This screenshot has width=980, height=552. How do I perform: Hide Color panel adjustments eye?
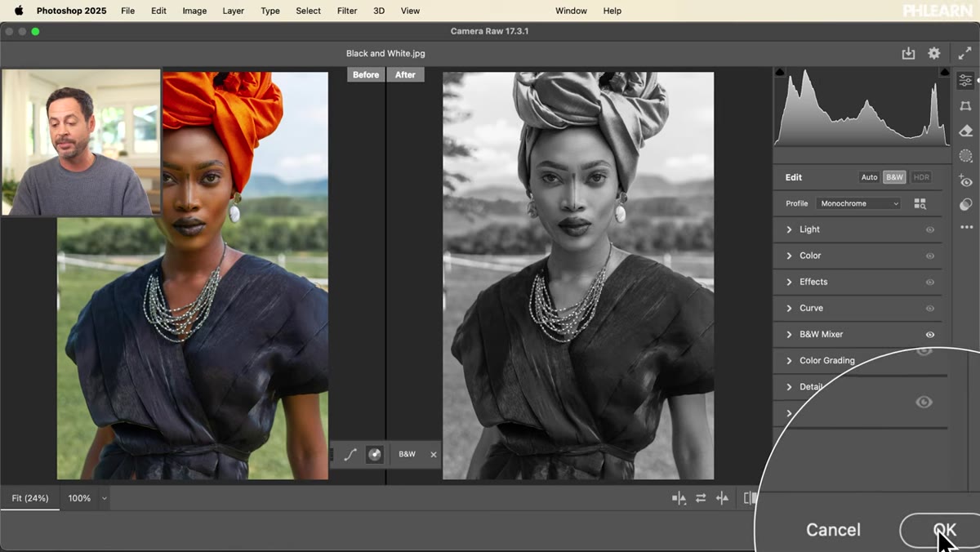[929, 256]
